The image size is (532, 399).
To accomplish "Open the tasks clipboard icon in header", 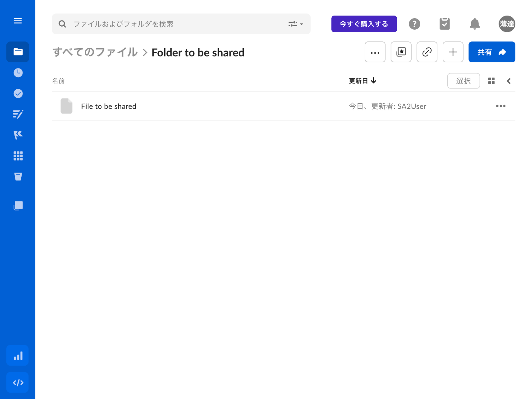I will click(445, 24).
